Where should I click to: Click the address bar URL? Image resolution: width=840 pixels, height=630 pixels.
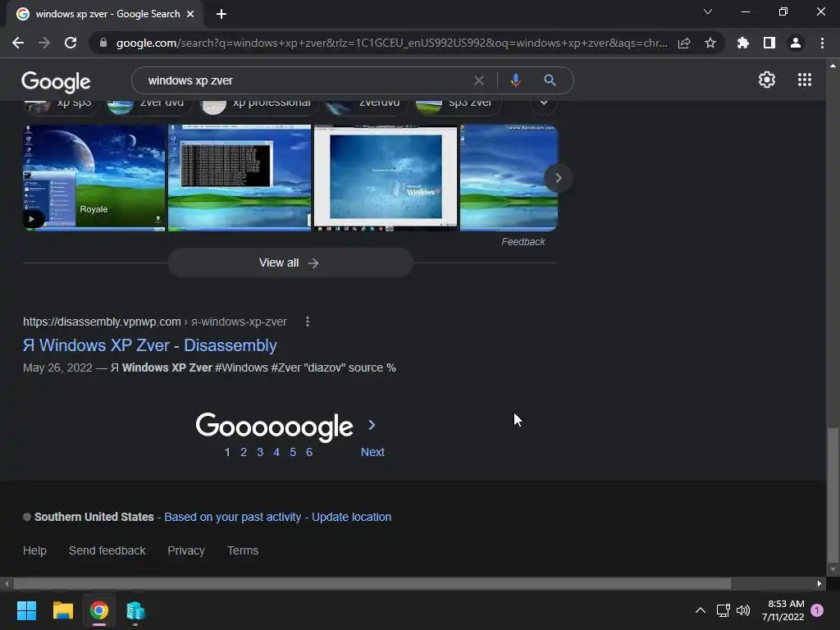point(391,43)
